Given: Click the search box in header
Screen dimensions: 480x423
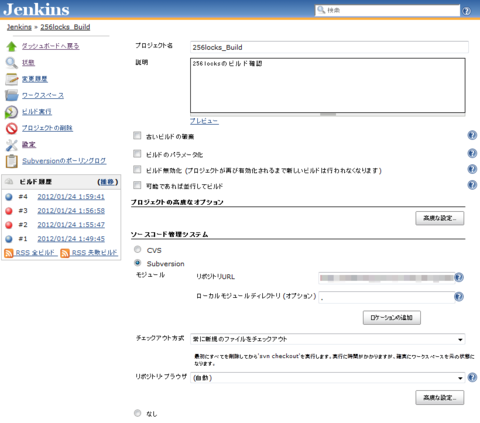Looking at the screenshot, I should 387,10.
